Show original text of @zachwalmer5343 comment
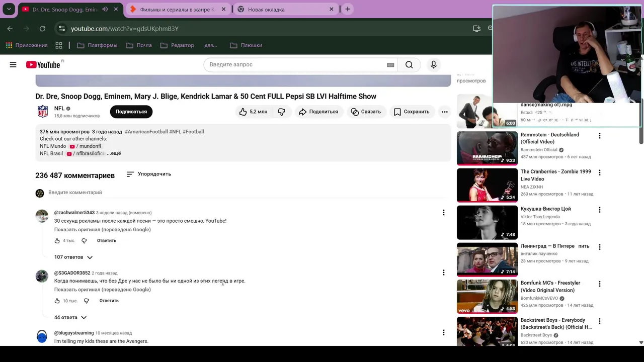This screenshot has width=644, height=362. pos(103,230)
